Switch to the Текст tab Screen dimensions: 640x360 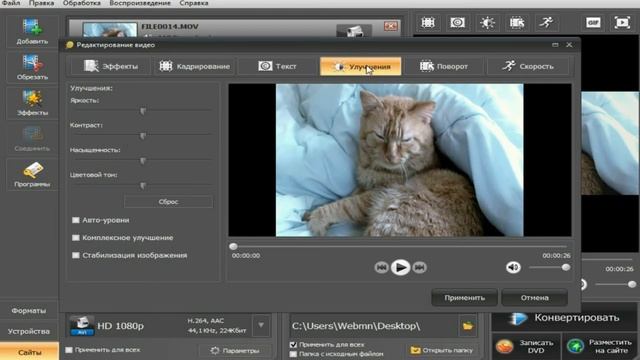pos(278,66)
